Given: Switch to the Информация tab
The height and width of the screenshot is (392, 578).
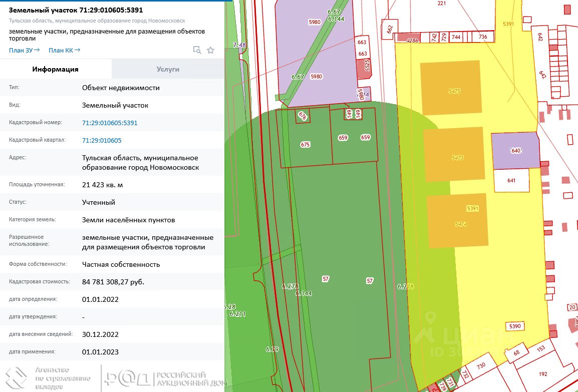Looking at the screenshot, I should click(55, 69).
